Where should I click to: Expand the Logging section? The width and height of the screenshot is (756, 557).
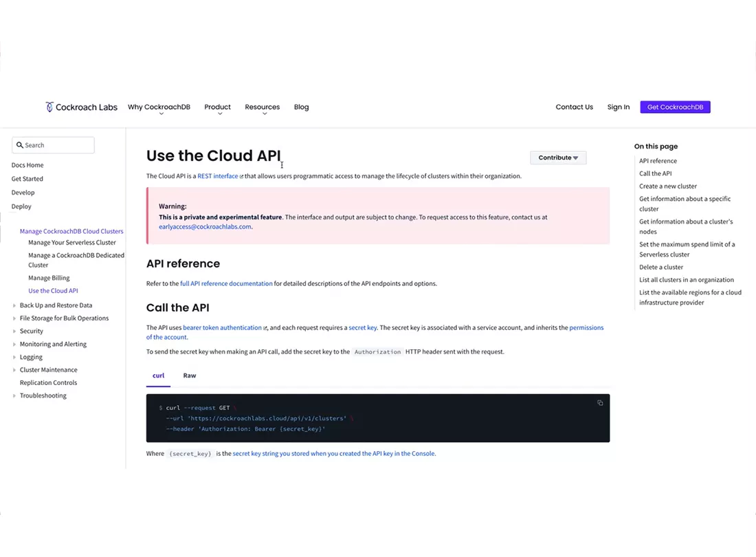point(14,358)
